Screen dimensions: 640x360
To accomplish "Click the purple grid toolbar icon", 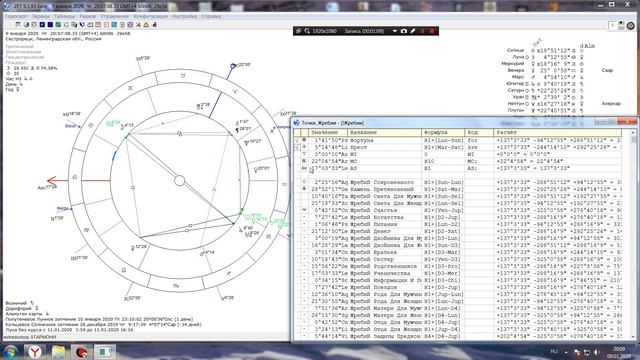I will 130,24.
